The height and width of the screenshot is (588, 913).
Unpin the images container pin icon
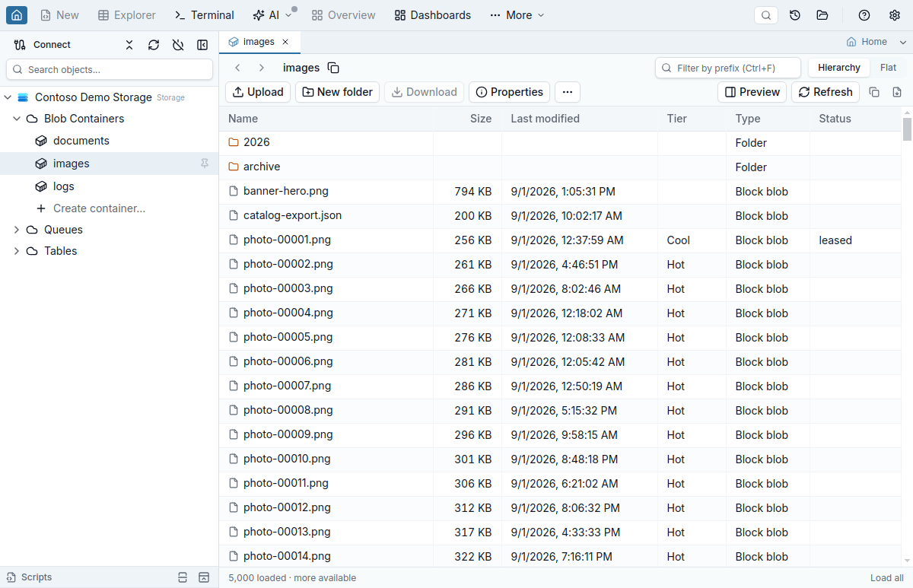click(x=205, y=164)
